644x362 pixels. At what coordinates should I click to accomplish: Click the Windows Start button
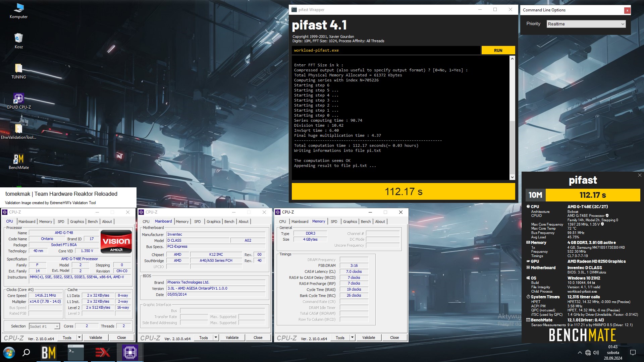9,353
